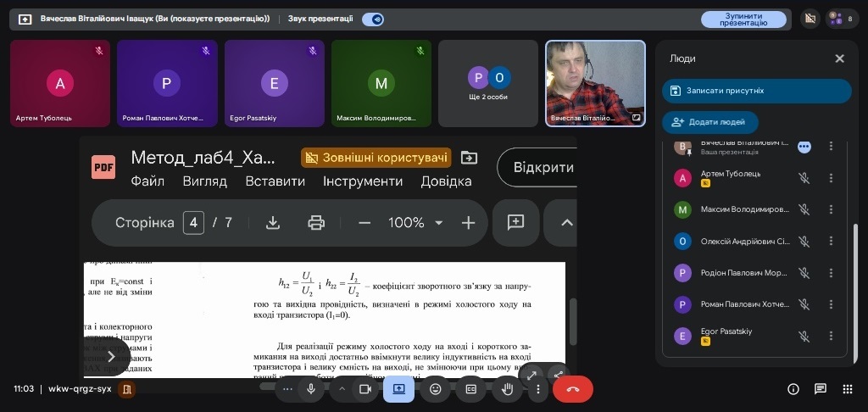
Task: Add a comment with the comment icon
Action: coord(515,223)
